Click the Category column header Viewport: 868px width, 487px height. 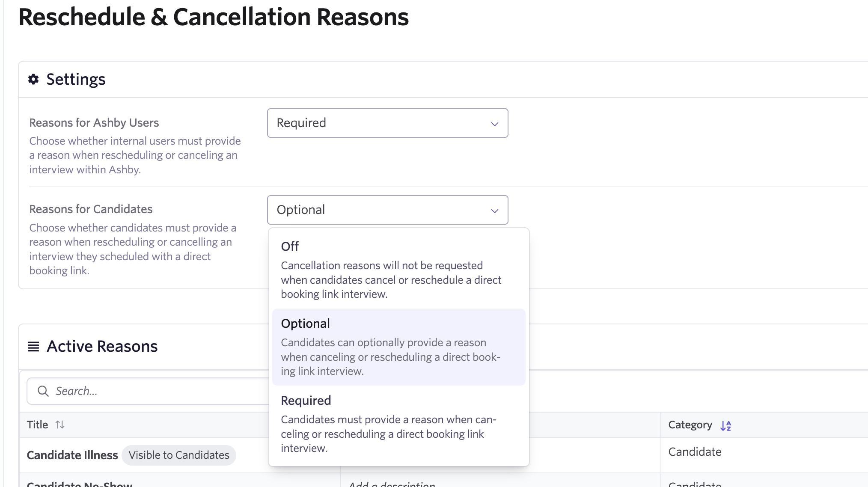point(690,425)
